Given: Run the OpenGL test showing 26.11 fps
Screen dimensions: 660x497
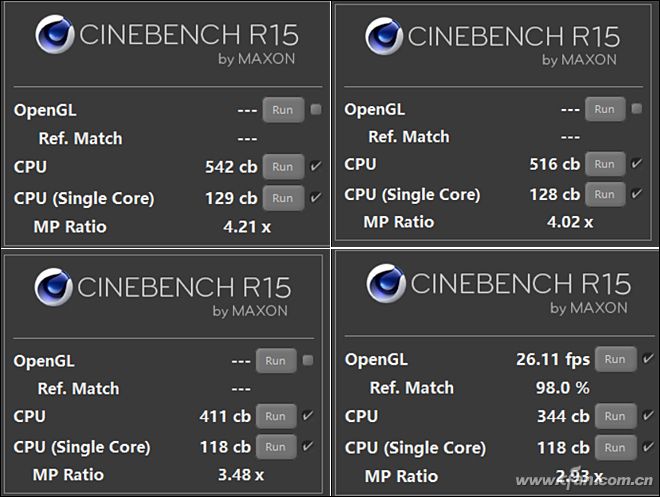Looking at the screenshot, I should pyautogui.click(x=615, y=359).
